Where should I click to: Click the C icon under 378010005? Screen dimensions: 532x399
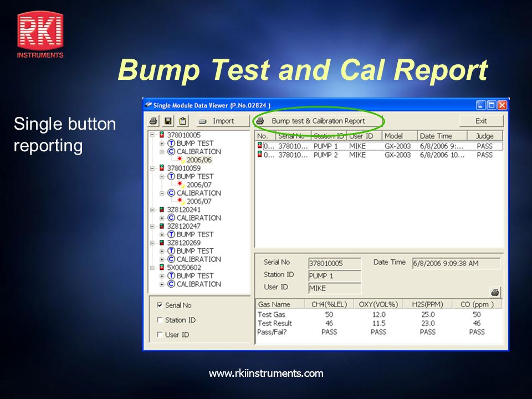tap(171, 151)
